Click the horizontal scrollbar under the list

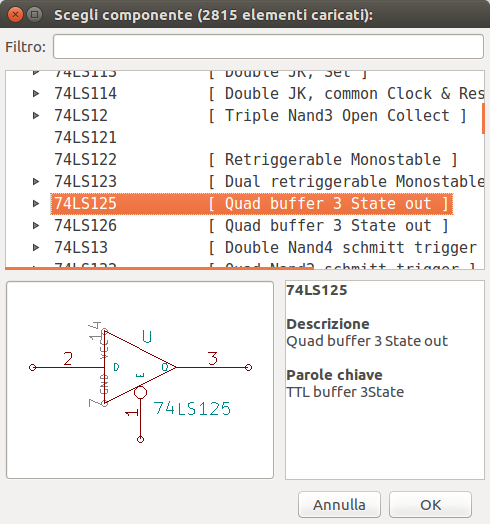coord(159,268)
